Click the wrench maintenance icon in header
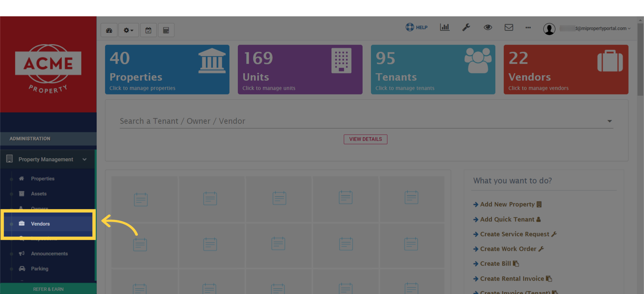 [x=466, y=27]
